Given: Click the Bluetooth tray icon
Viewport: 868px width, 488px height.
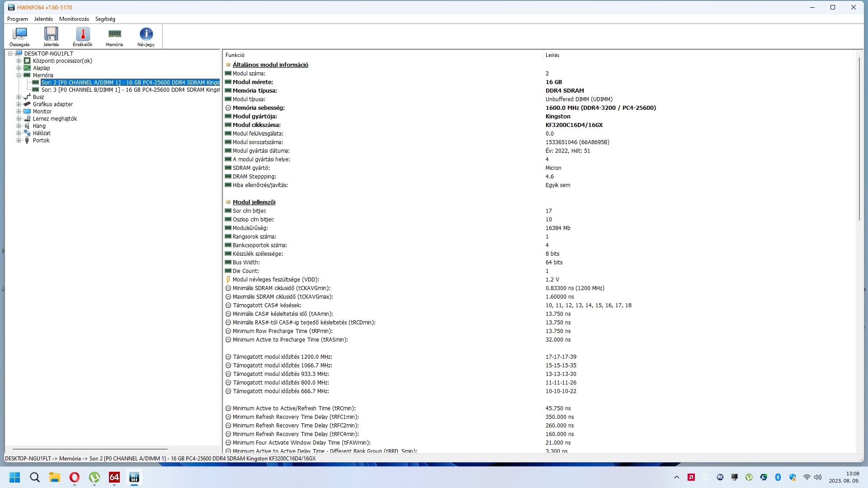Looking at the screenshot, I should click(x=778, y=477).
